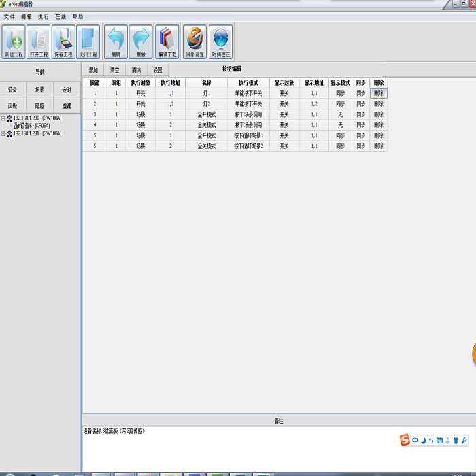Click the 执行模式 column header
Image resolution: width=476 pixels, height=476 pixels.
click(x=248, y=82)
